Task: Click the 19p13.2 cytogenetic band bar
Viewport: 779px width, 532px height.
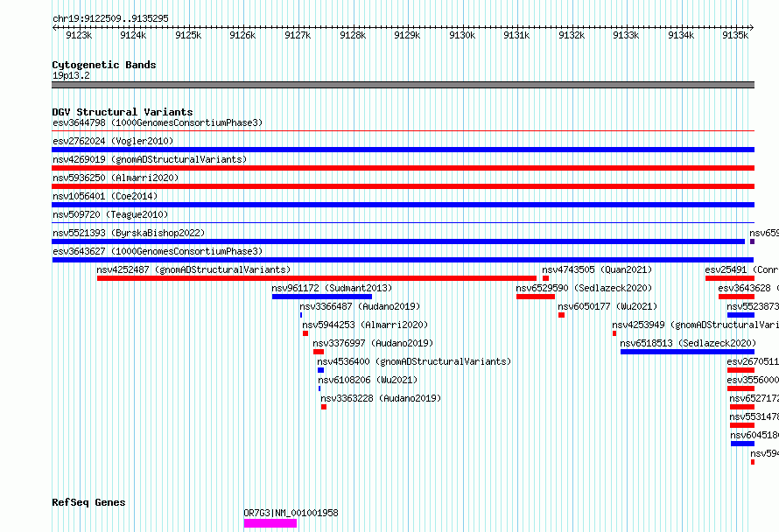Action: [x=403, y=85]
